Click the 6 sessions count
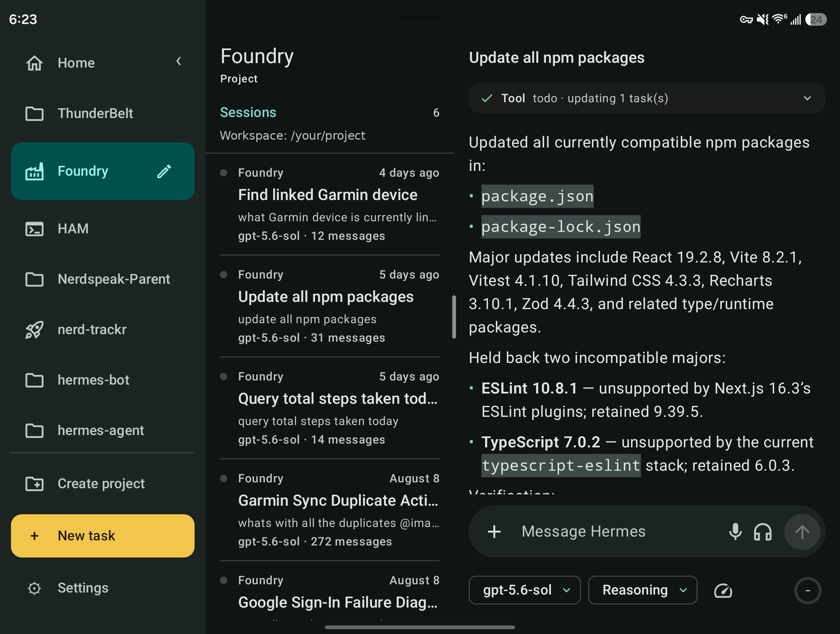The width and height of the screenshot is (840, 634). pyautogui.click(x=436, y=113)
